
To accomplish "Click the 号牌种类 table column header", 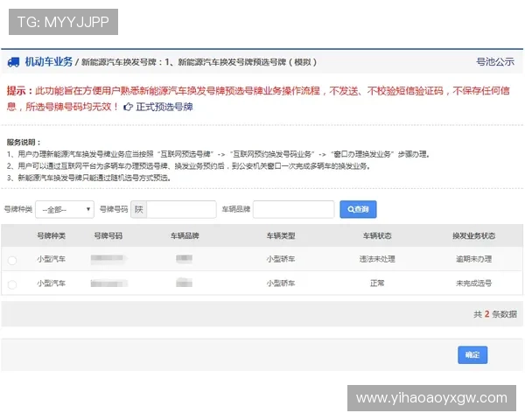I will [51, 235].
